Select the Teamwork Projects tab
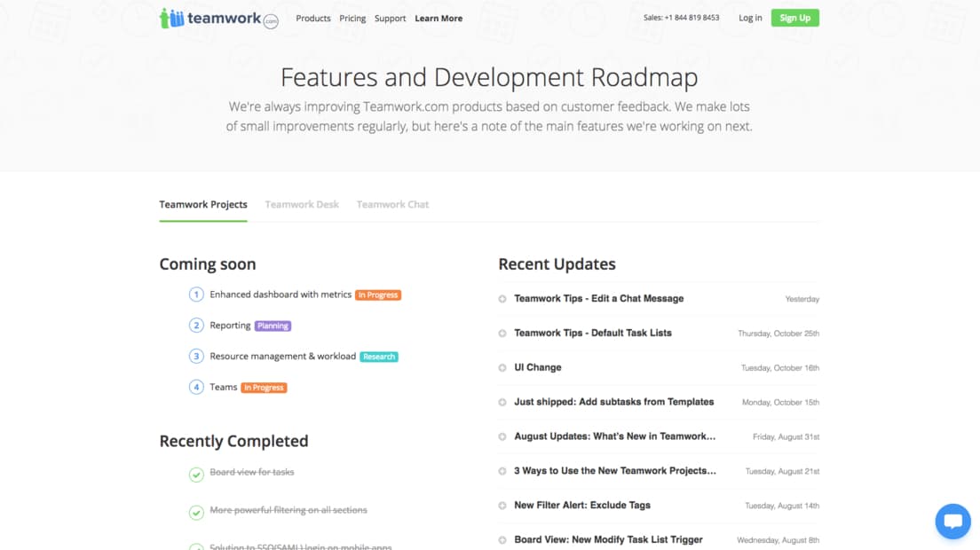Image resolution: width=980 pixels, height=550 pixels. (203, 204)
